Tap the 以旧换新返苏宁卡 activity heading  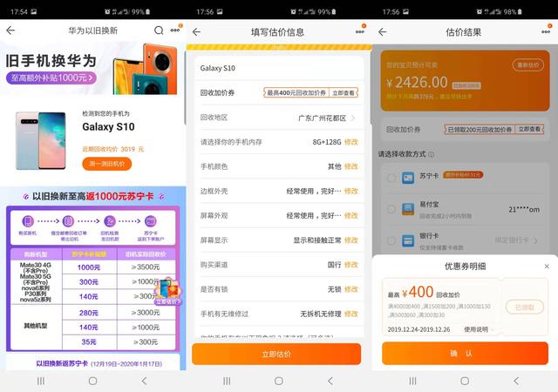tap(62, 363)
